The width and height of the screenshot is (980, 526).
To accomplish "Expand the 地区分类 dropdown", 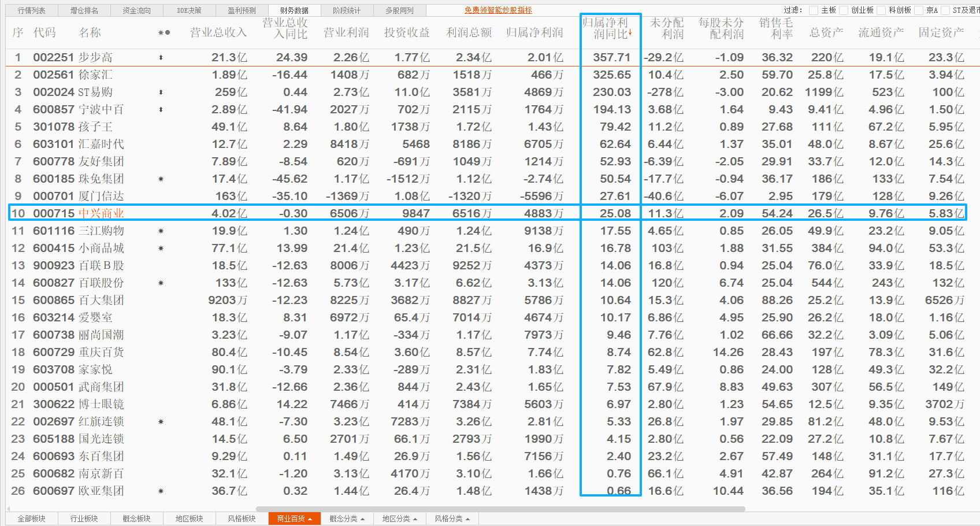I will click(x=400, y=518).
